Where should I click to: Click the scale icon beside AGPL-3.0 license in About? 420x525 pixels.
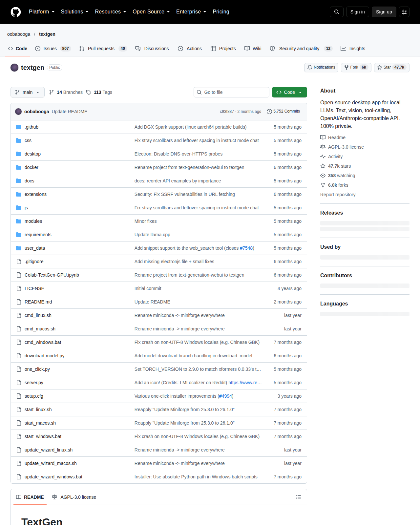[x=323, y=147]
